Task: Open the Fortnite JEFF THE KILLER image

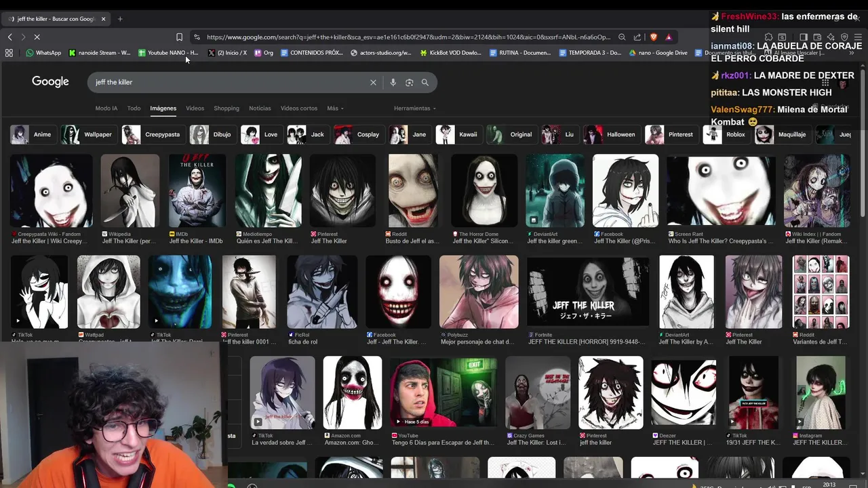Action: [588, 291]
